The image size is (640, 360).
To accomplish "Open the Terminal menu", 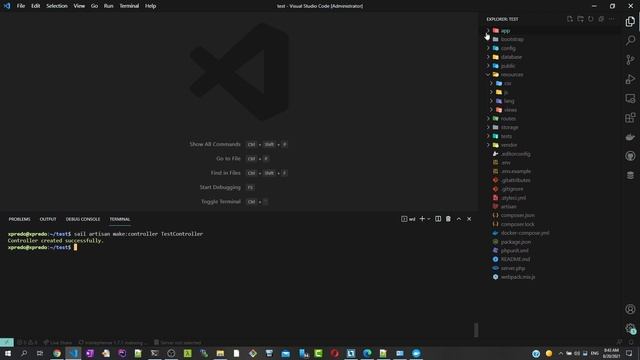I will coord(129,6).
